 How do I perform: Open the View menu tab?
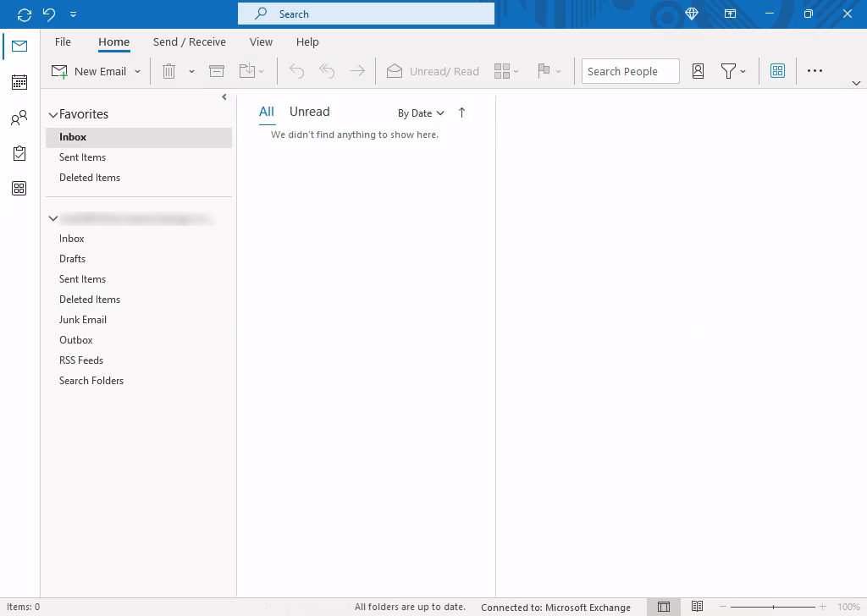click(260, 41)
